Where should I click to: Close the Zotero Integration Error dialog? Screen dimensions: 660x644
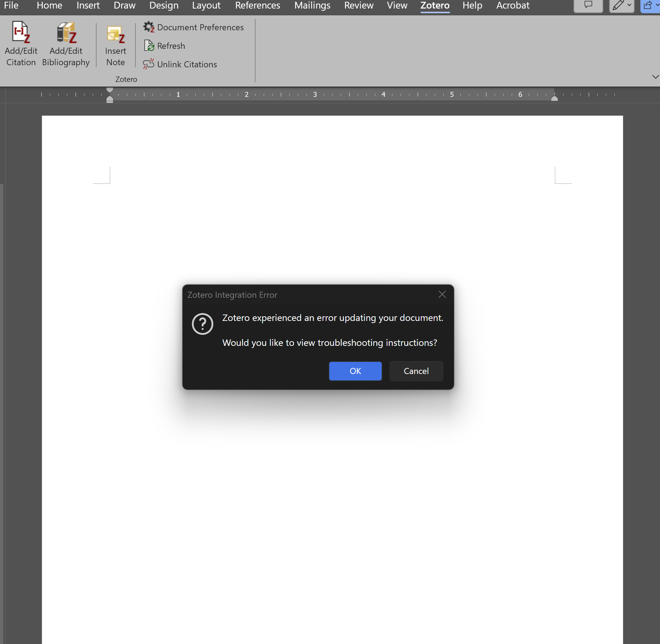(442, 294)
